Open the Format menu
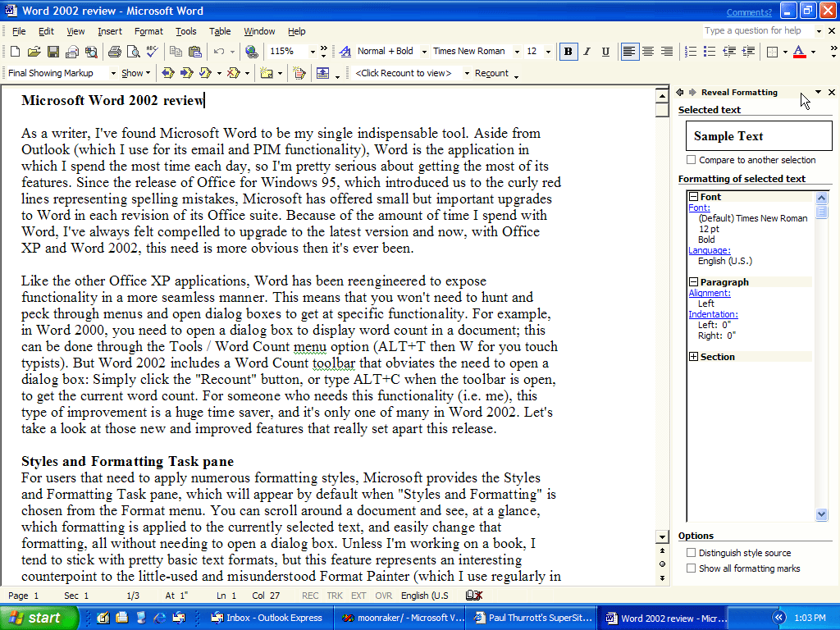The image size is (840, 630). tap(148, 31)
